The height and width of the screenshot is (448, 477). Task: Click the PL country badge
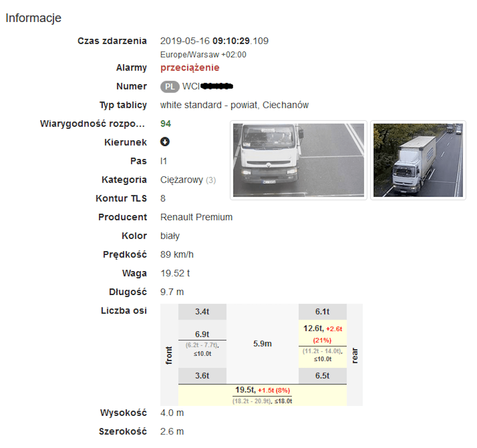tap(170, 87)
